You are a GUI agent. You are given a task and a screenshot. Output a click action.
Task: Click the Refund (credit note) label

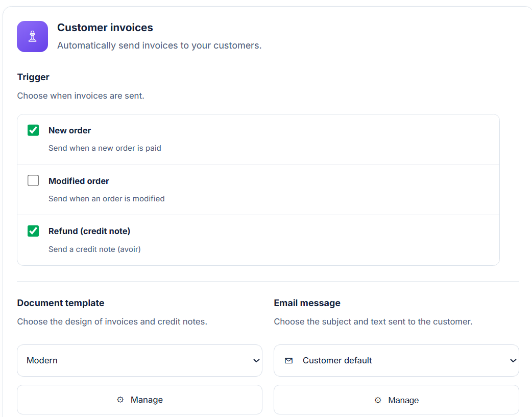[x=89, y=231]
